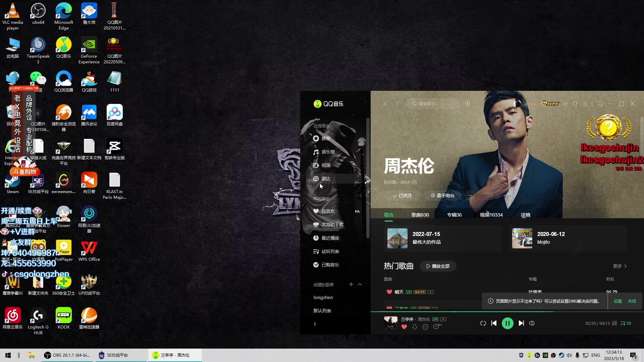This screenshot has height=362, width=644.
Task: Open Steam desktop shortcut
Action: point(13,183)
